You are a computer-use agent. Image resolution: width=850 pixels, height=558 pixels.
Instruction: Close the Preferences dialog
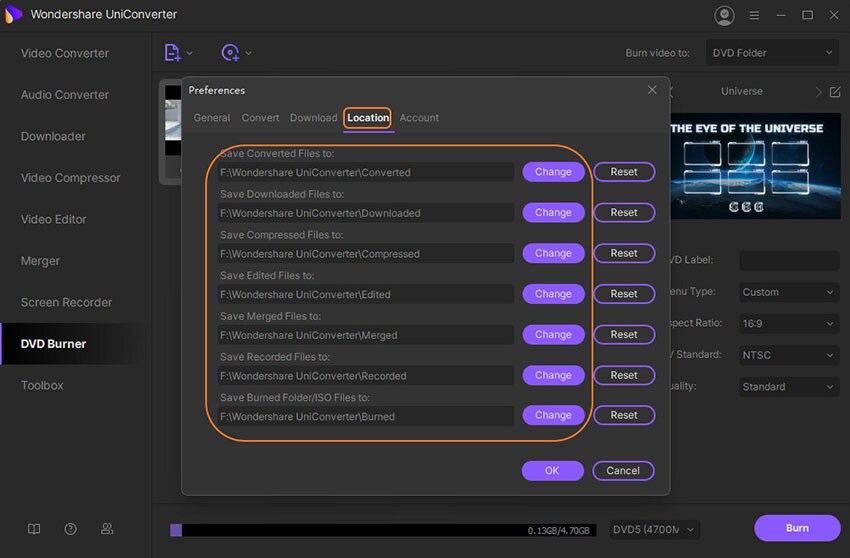coord(652,89)
